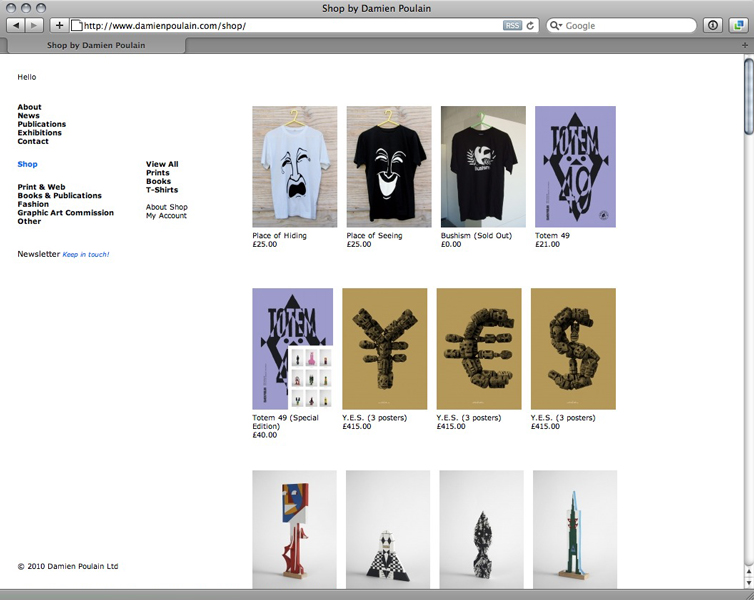Open the Contact link
The image size is (754, 600).
point(33,141)
